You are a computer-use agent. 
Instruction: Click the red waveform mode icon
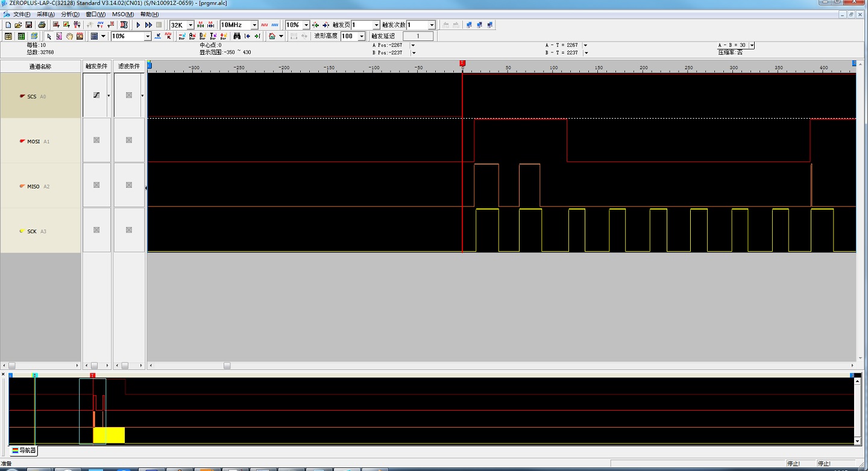(265, 25)
